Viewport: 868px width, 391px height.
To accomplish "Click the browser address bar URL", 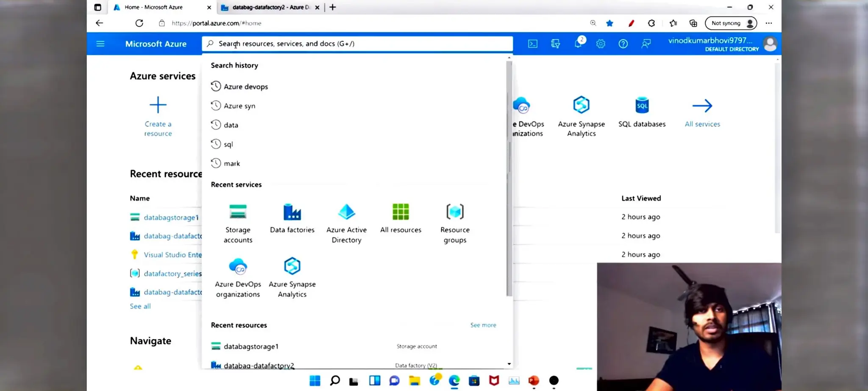I will point(216,23).
